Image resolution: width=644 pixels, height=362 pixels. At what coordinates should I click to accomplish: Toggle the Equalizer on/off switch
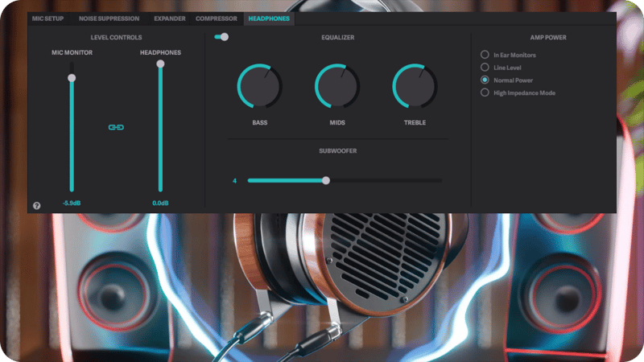point(221,37)
